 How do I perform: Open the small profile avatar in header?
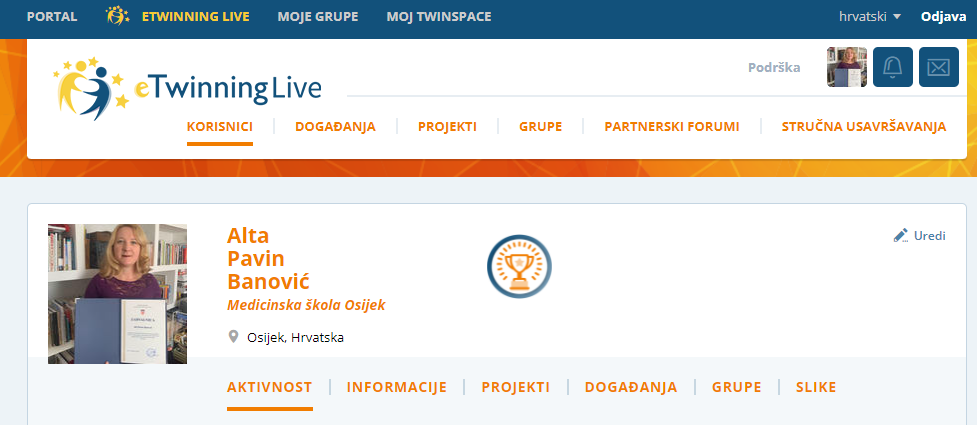coord(847,67)
